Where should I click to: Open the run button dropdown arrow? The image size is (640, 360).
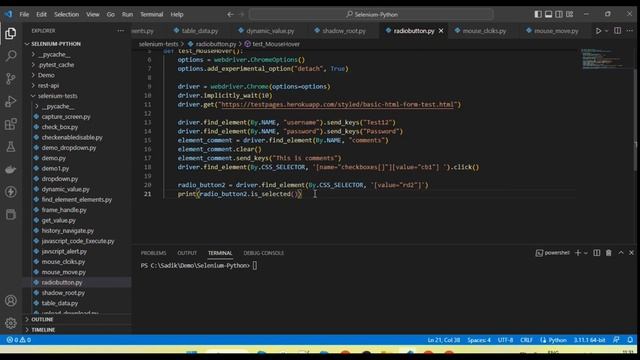(607, 31)
